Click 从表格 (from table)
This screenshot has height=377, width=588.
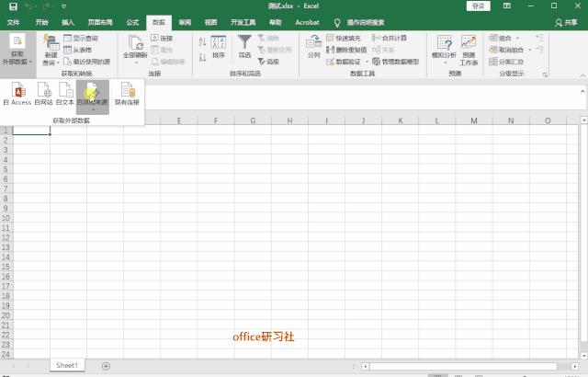pos(77,50)
